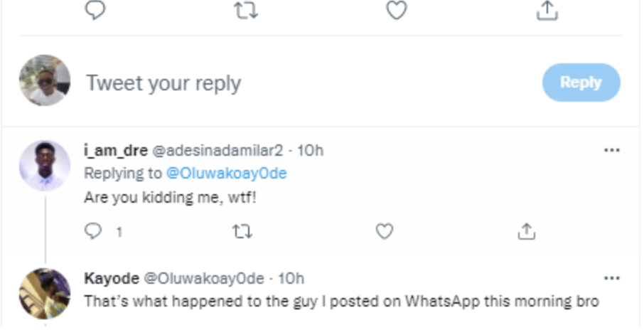Open the @Oluwakoay0de mention link
The image size is (644, 330).
coord(227,174)
